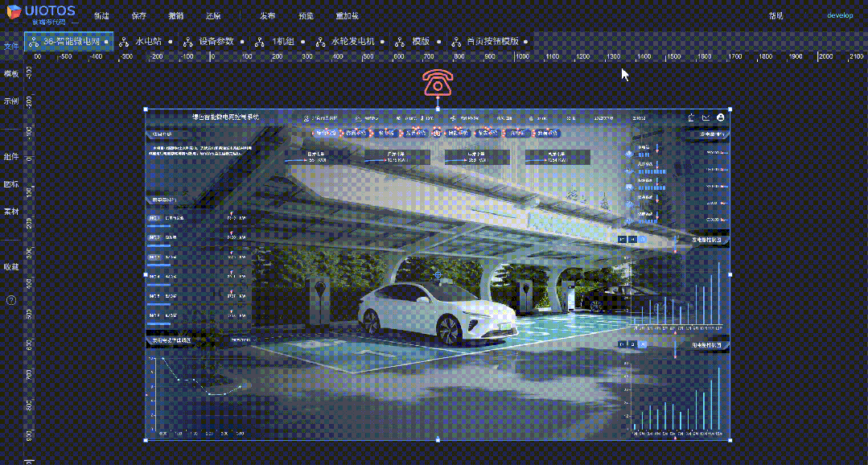The width and height of the screenshot is (868, 465).
Task: Click the tree icon on 水轮发电机 tab
Action: coord(320,42)
